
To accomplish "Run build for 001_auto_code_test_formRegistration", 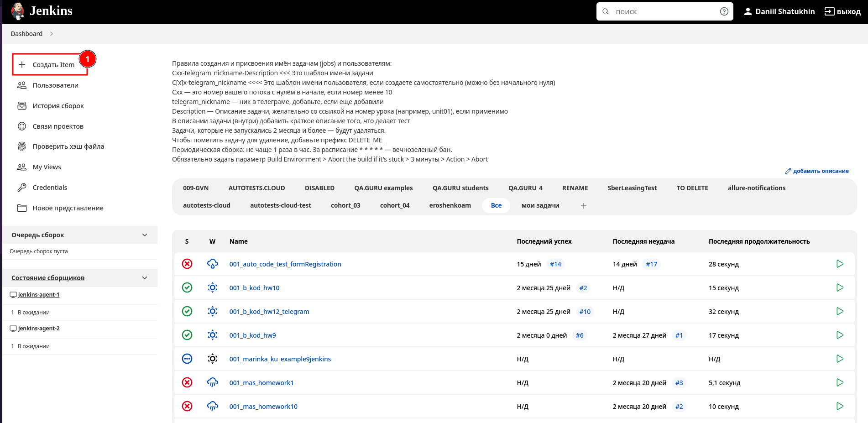I will (x=840, y=264).
